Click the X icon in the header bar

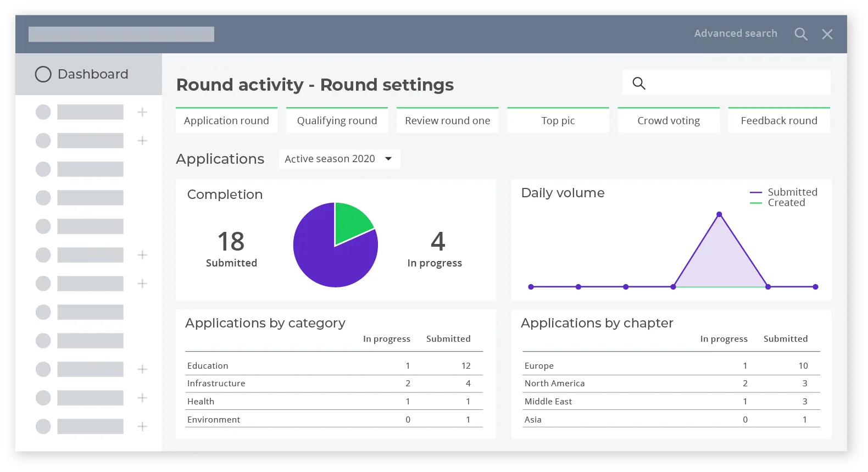(827, 34)
